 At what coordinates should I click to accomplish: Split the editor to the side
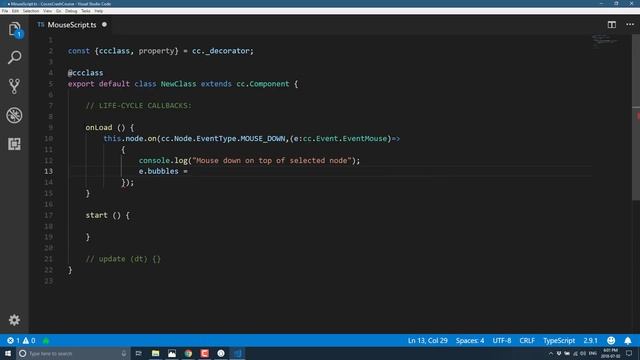pyautogui.click(x=611, y=24)
